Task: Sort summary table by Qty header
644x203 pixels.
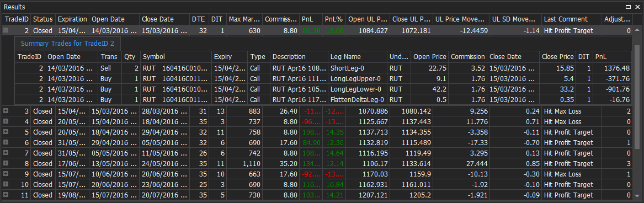Action: (x=131, y=57)
